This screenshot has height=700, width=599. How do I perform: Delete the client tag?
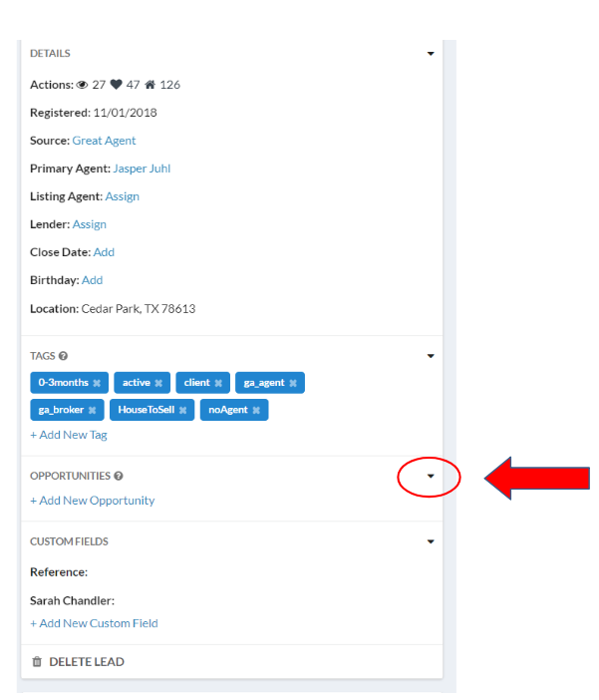click(218, 383)
